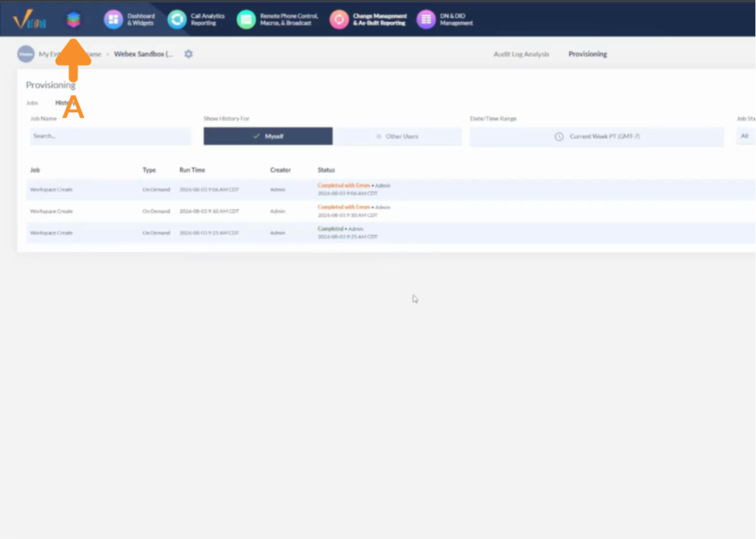Click the Remote Phone Control label

[x=289, y=19]
